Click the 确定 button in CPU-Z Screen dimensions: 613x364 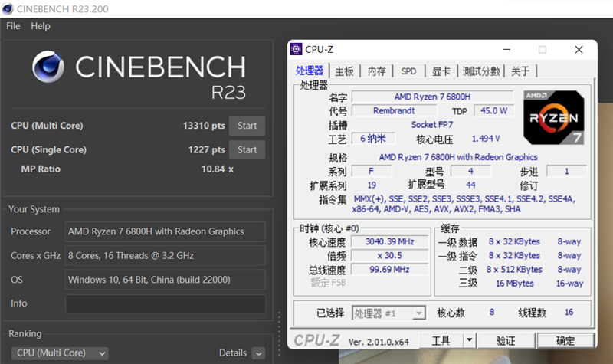[x=565, y=341]
